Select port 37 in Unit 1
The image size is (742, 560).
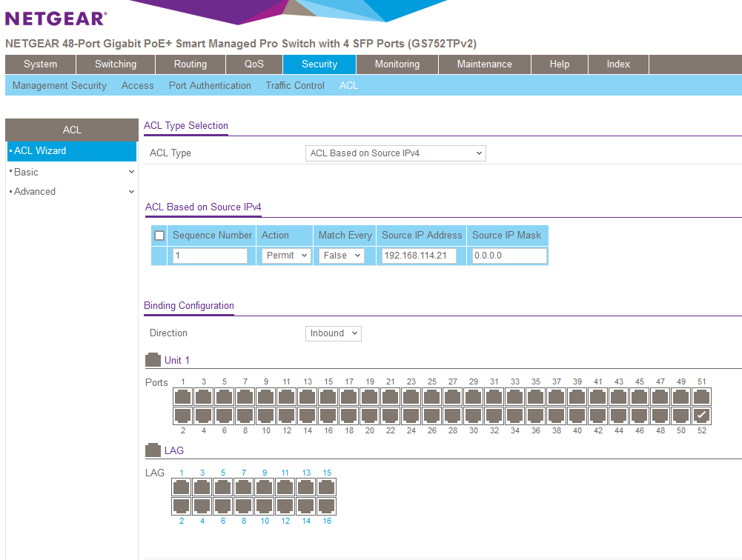[557, 397]
